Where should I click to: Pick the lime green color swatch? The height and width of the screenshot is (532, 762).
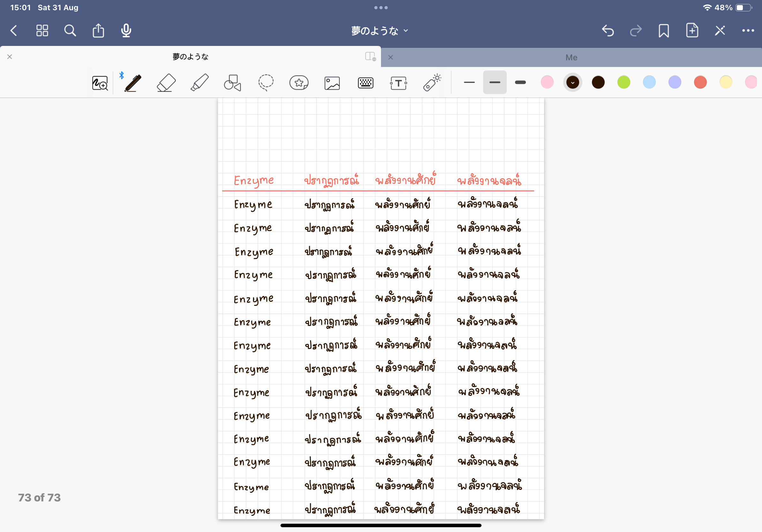point(624,82)
